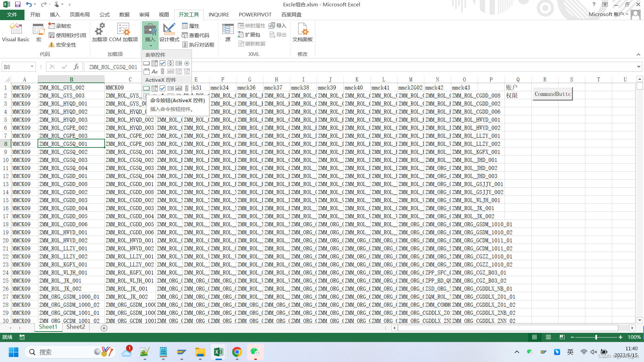Select the option button form control

[187, 63]
